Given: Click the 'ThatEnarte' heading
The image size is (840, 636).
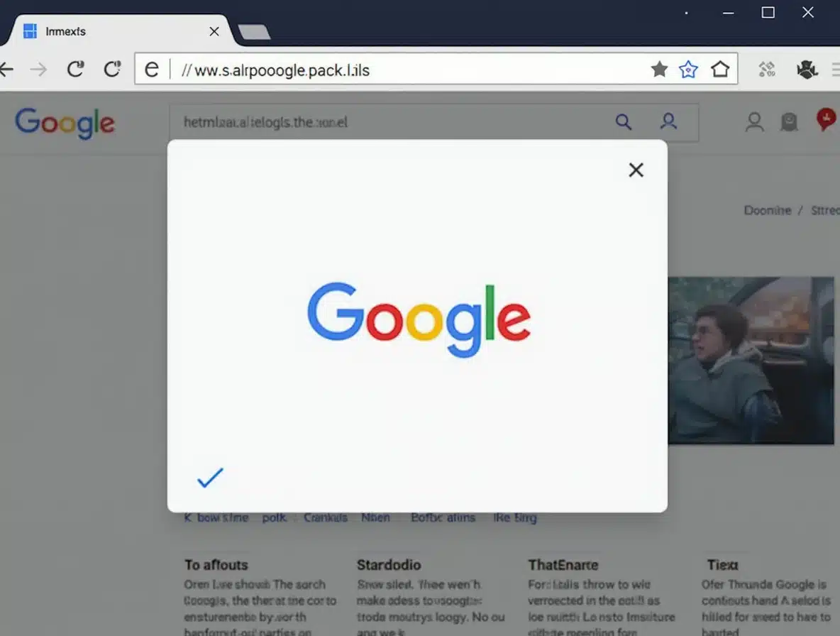Looking at the screenshot, I should pyautogui.click(x=563, y=565).
